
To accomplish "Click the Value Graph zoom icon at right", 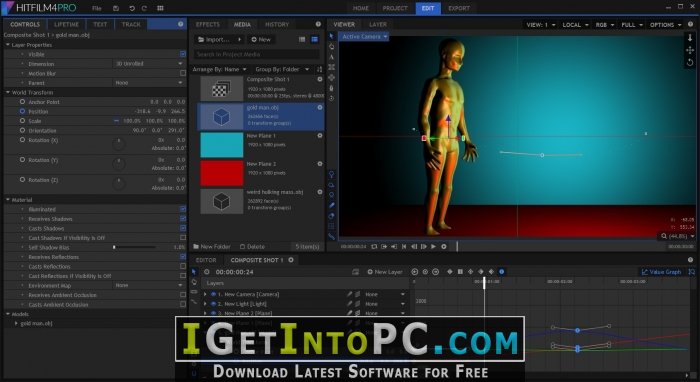I will (x=692, y=272).
